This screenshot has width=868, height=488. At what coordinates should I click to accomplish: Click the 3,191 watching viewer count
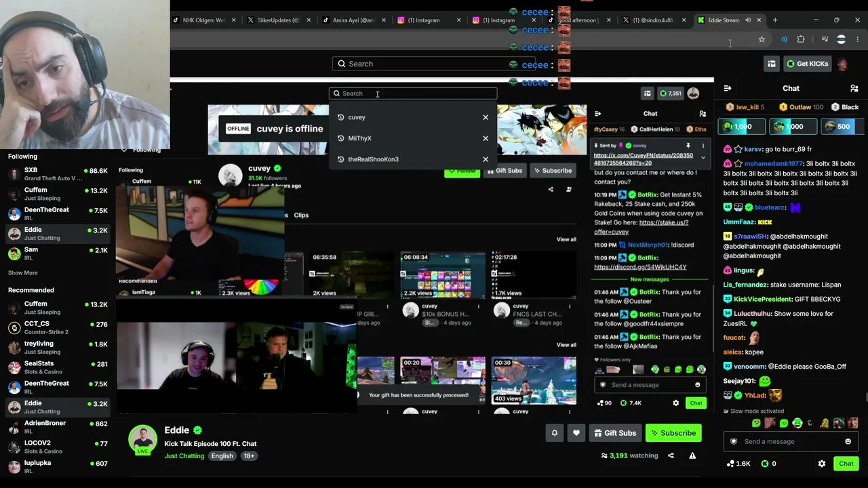pos(629,456)
